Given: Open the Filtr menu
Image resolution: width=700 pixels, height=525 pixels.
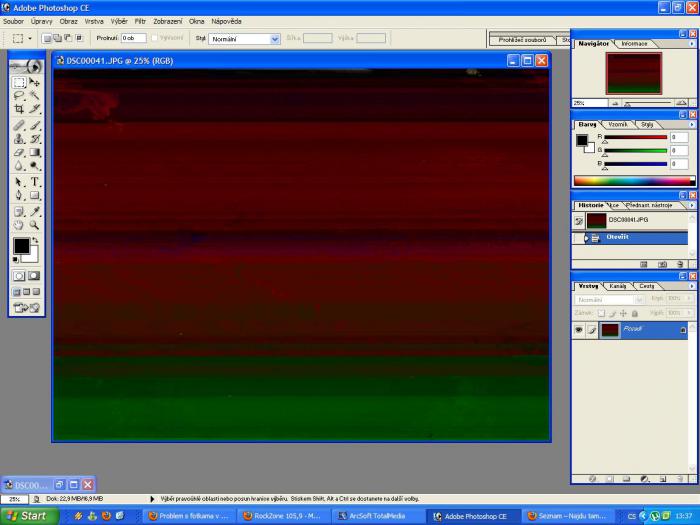Looking at the screenshot, I should point(140,21).
